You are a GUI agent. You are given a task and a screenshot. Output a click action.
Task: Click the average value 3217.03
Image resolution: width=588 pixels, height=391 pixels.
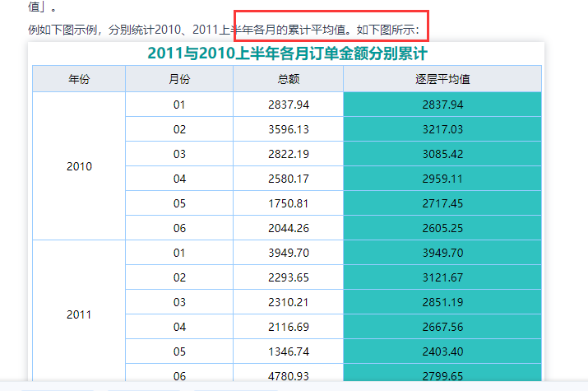coord(442,129)
